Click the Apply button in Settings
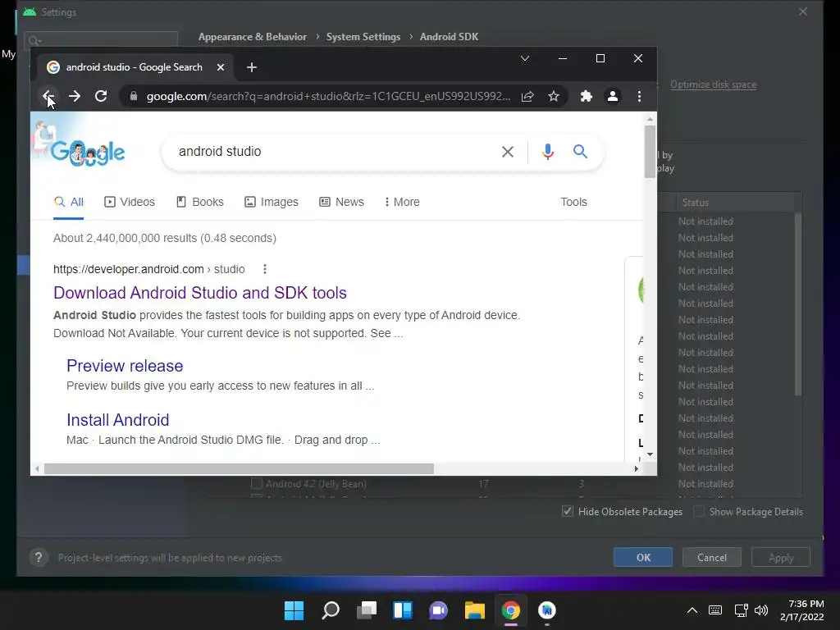The width and height of the screenshot is (840, 630). (781, 558)
